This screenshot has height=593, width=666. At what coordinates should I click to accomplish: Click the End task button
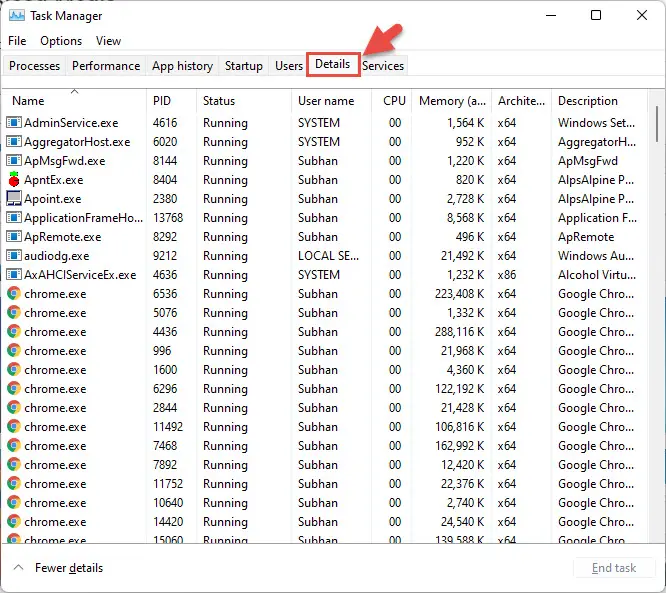tap(614, 568)
